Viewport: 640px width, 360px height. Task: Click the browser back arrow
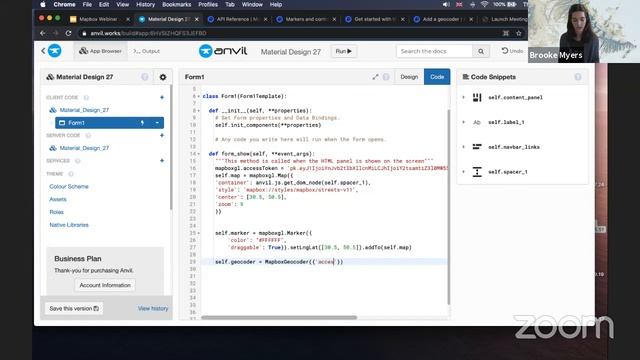coord(43,33)
